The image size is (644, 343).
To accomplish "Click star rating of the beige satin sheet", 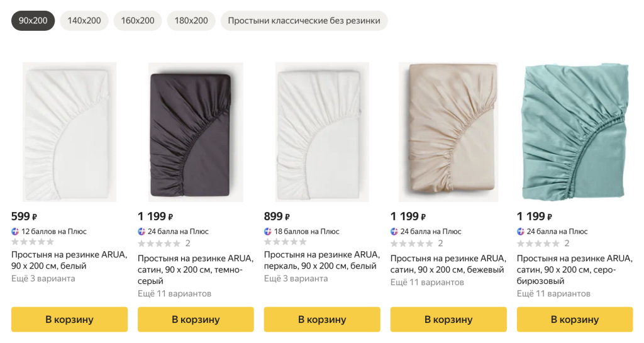I will click(412, 244).
